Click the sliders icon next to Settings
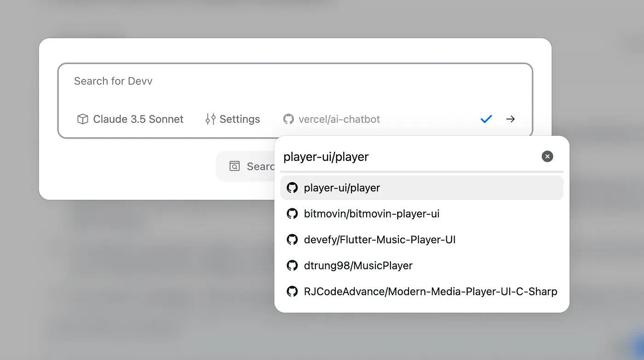This screenshot has width=644, height=360. (x=210, y=119)
